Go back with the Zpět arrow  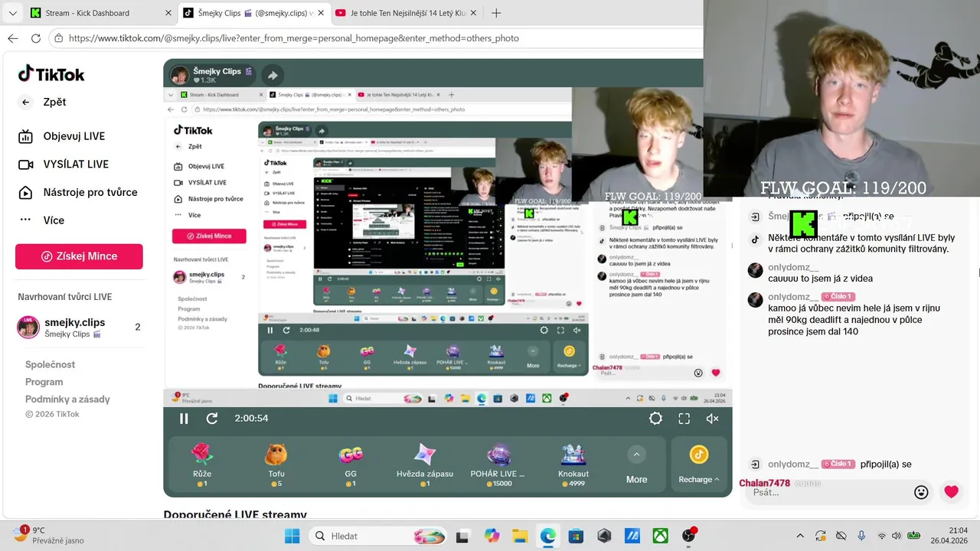click(26, 102)
